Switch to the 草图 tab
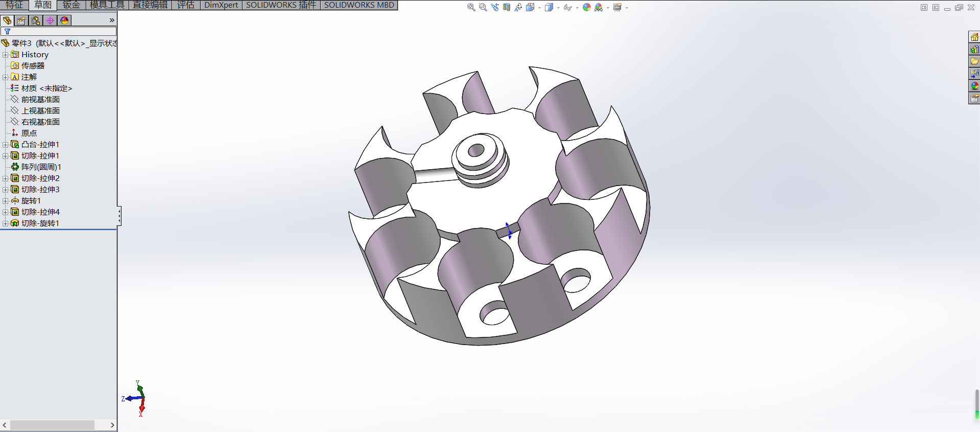The image size is (980, 432). [x=43, y=5]
